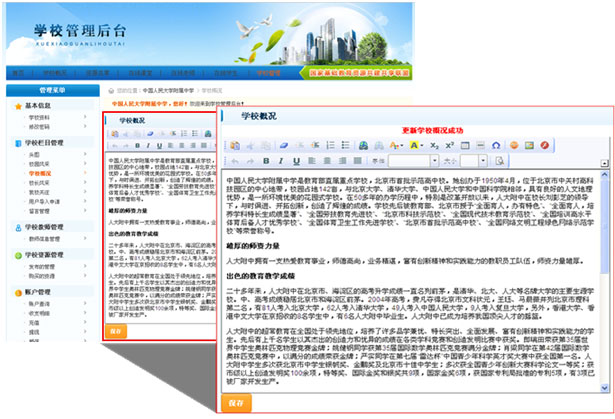The image size is (615, 419).
Task: Click the preview magnifier icon in the enlarged editor
Action: point(499,161)
